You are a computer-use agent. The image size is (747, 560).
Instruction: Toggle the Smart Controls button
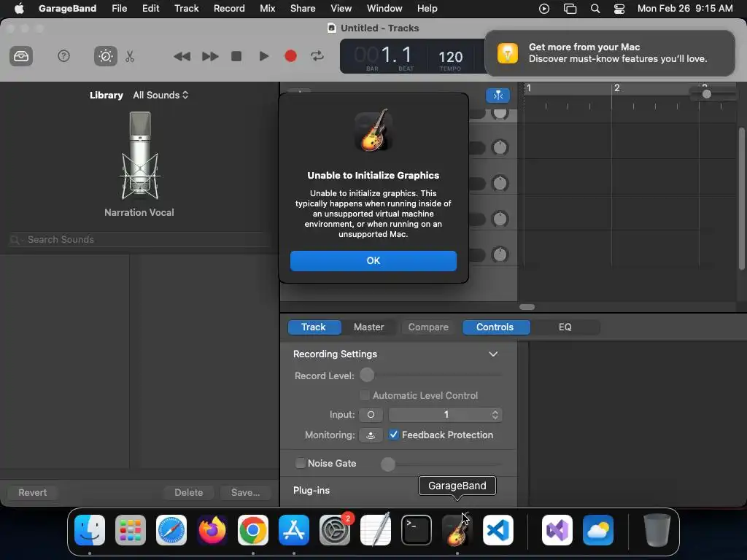pyautogui.click(x=105, y=56)
